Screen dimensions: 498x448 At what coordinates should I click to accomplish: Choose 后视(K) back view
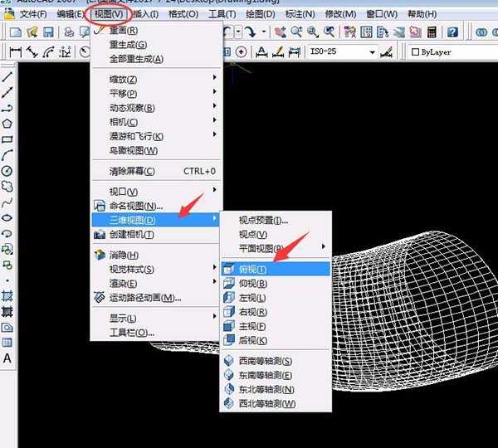pos(276,340)
